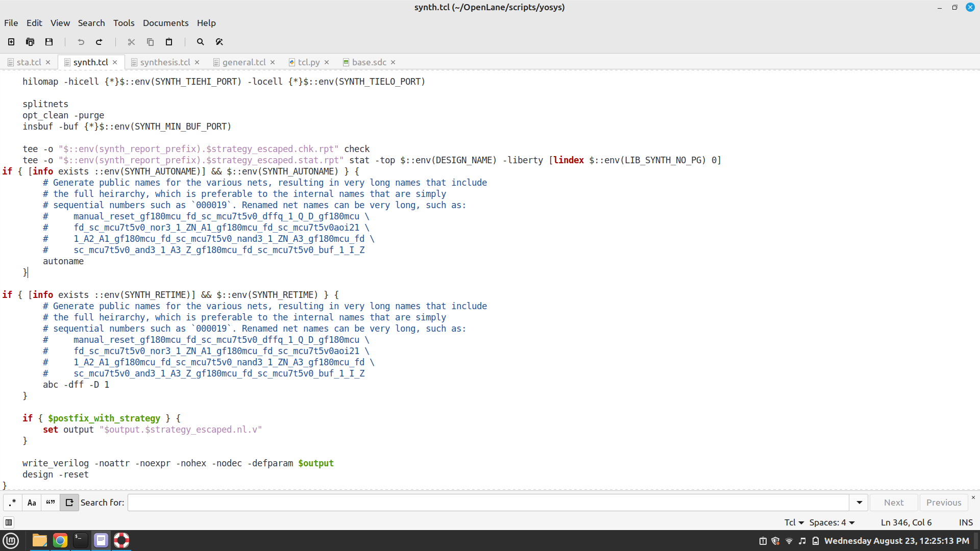Save the file using the Save icon
980x551 pixels.
48,42
